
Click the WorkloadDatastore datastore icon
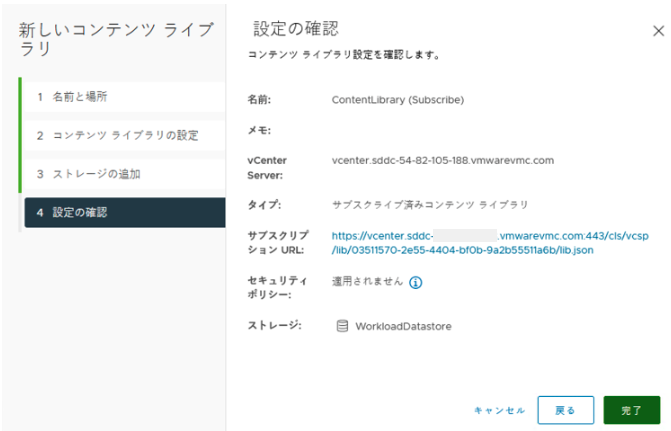342,326
